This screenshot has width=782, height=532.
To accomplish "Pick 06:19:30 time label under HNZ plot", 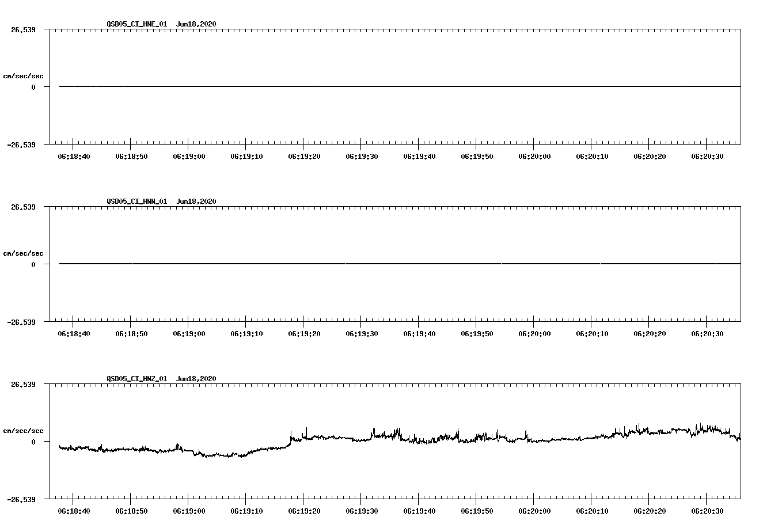I will [362, 511].
